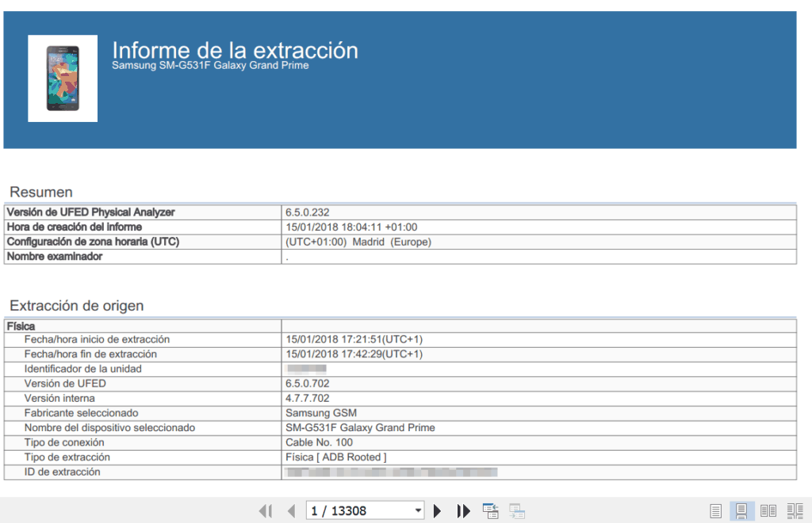Select the 'Samsung GSM' value

point(321,413)
